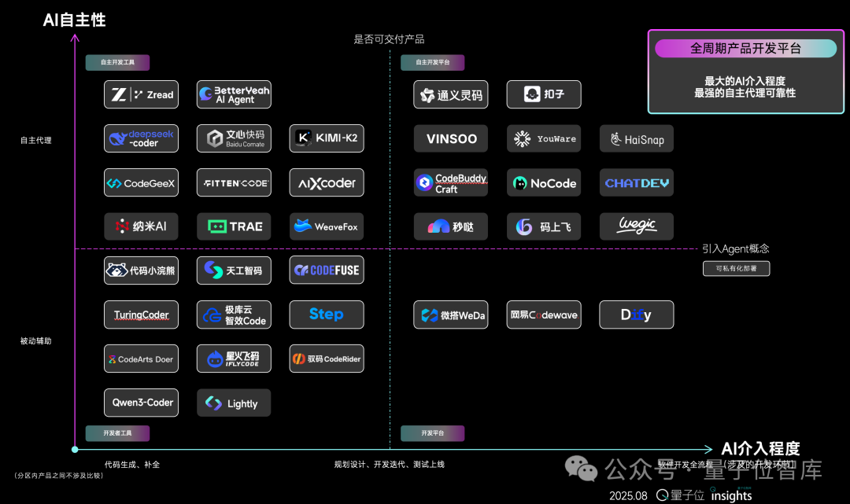Click the 通义灵码 logo
The height and width of the screenshot is (504, 850).
coord(450,94)
